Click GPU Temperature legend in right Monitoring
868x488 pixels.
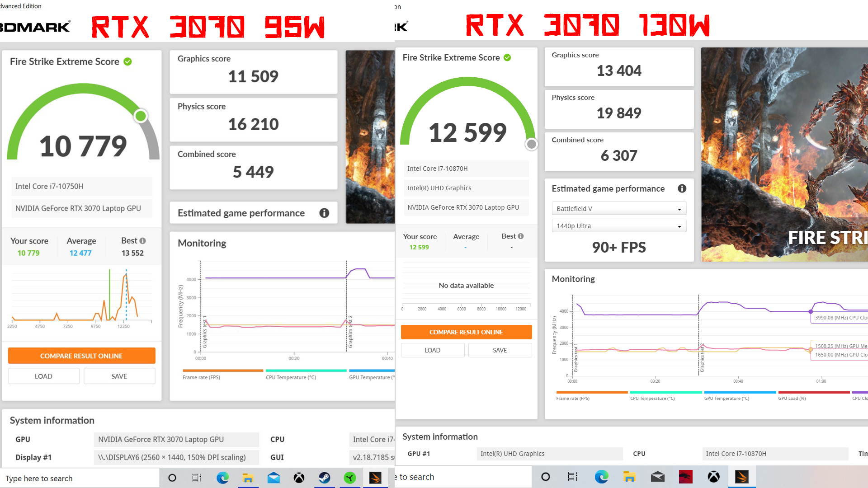(740, 395)
